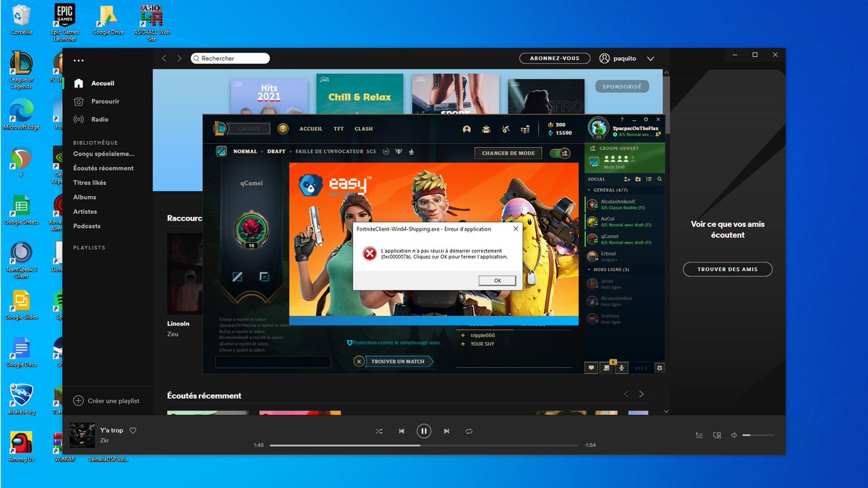Toggle repeat in Spotify player

pyautogui.click(x=469, y=431)
